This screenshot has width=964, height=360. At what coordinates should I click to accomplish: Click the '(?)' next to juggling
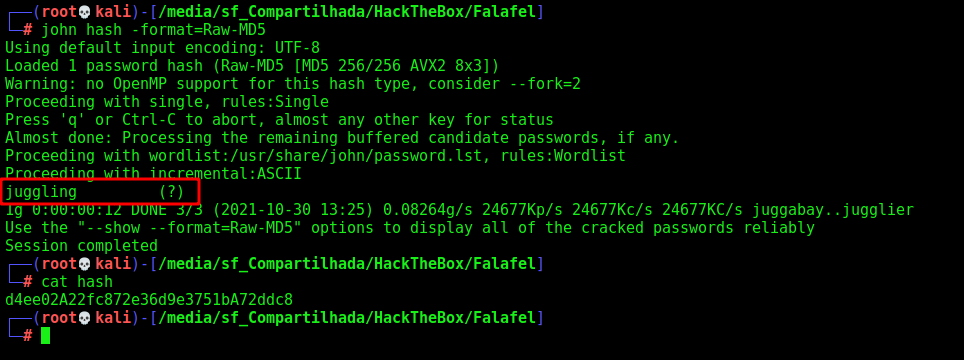172,192
